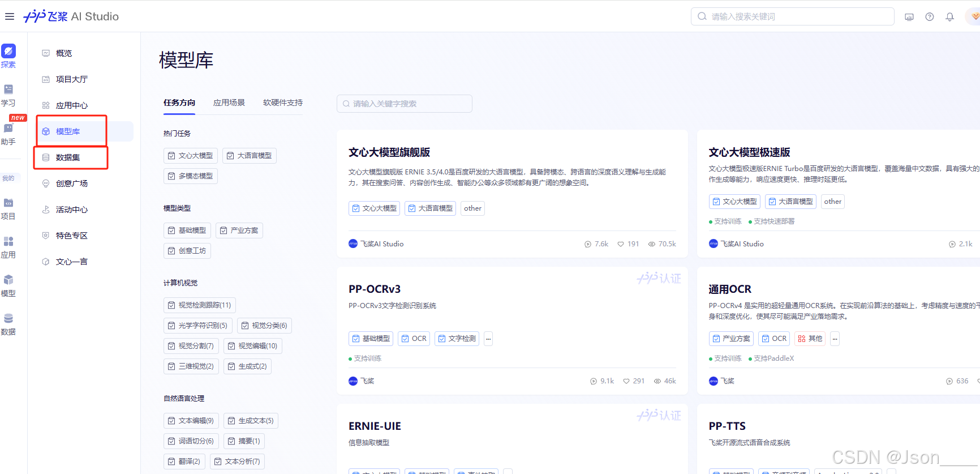The image size is (980, 474).
Task: Focus the top global search box
Action: click(792, 16)
